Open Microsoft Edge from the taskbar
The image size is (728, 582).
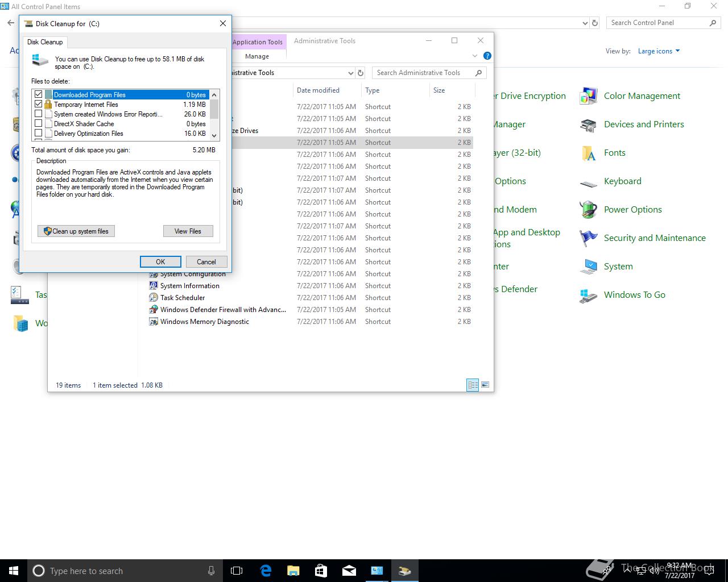coord(266,571)
